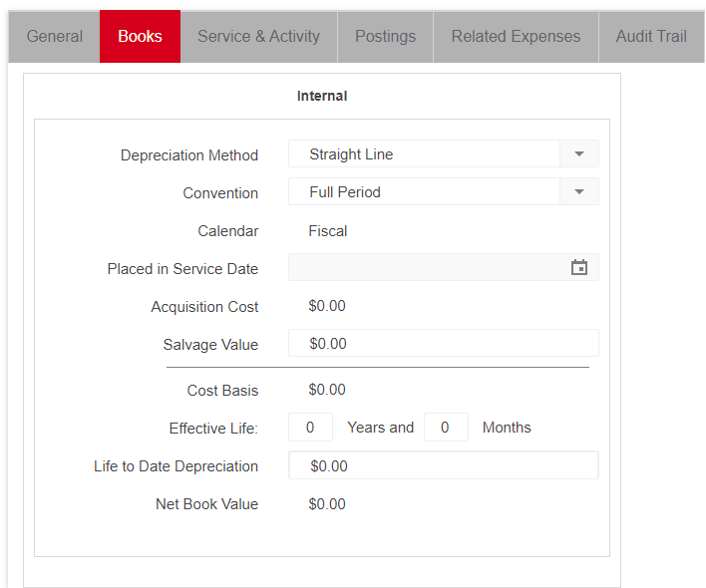This screenshot has height=588, width=706.
Task: Click the Net Book Value $0.00 amount
Action: (x=327, y=504)
